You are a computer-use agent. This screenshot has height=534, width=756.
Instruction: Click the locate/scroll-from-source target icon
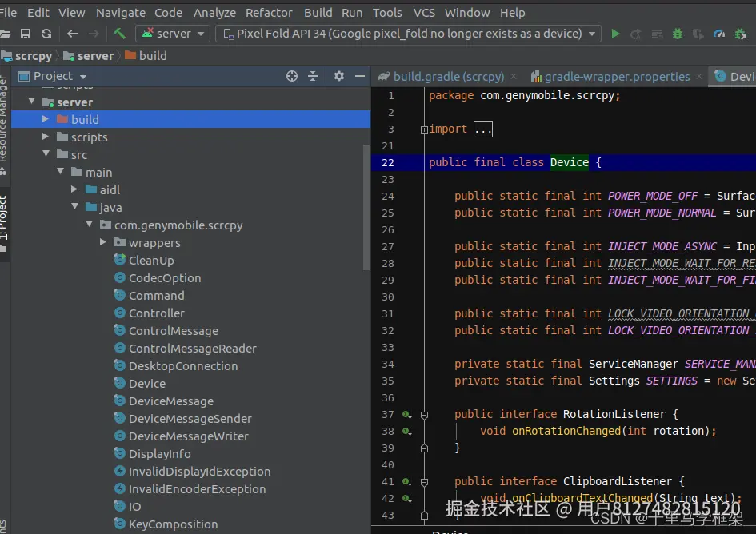click(x=292, y=76)
